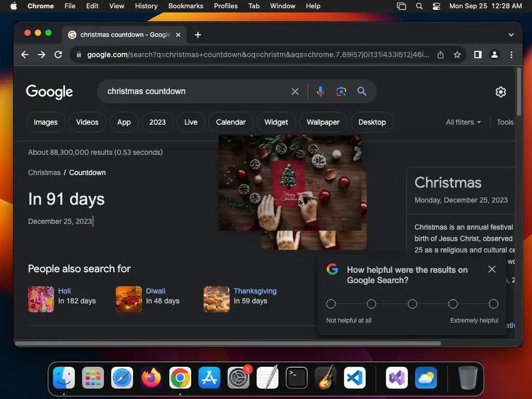Launch Visual Studio Code from dock
Image resolution: width=532 pixels, height=399 pixels.
[354, 378]
